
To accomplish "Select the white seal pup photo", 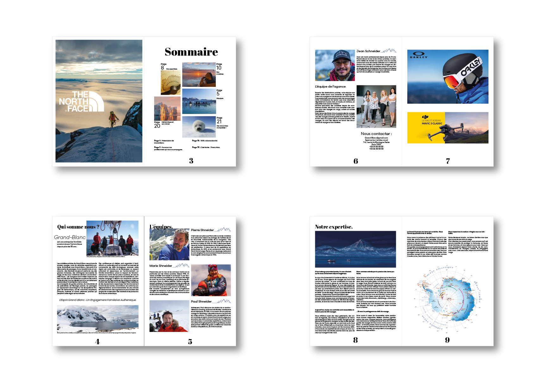I will [199, 127].
